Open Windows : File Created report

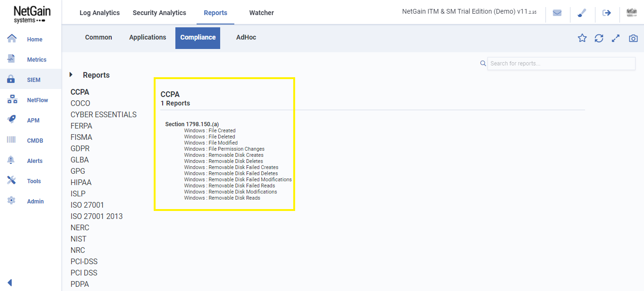(x=210, y=130)
